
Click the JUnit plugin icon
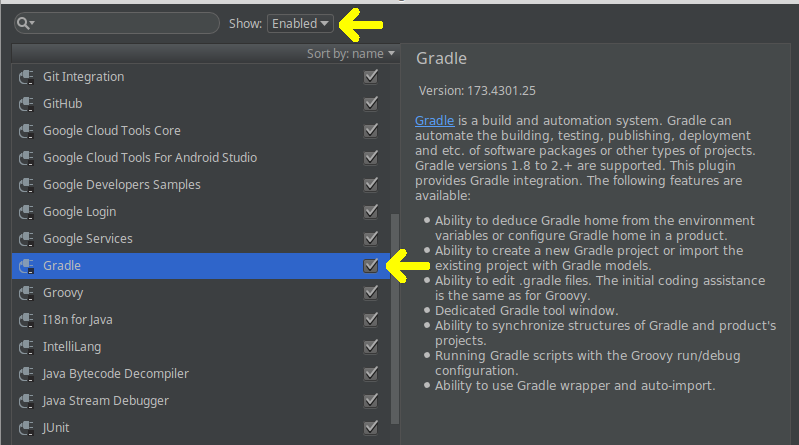point(26,428)
